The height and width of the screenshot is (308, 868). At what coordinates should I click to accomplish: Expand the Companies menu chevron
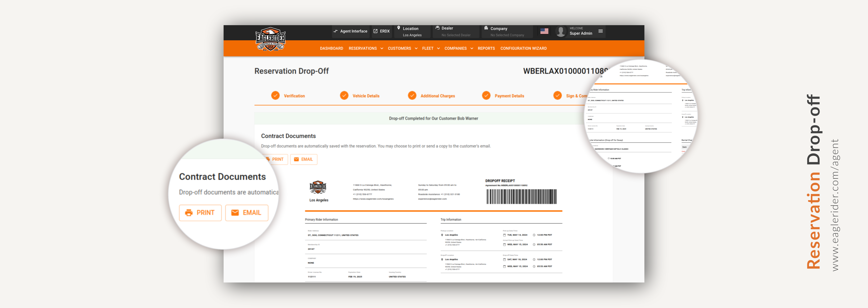472,48
